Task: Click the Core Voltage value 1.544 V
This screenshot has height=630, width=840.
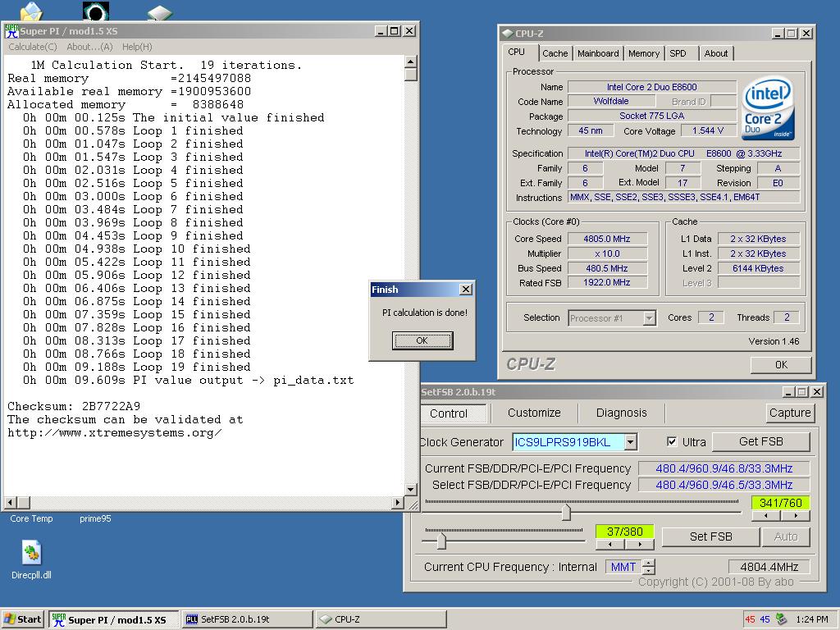Action: click(707, 130)
